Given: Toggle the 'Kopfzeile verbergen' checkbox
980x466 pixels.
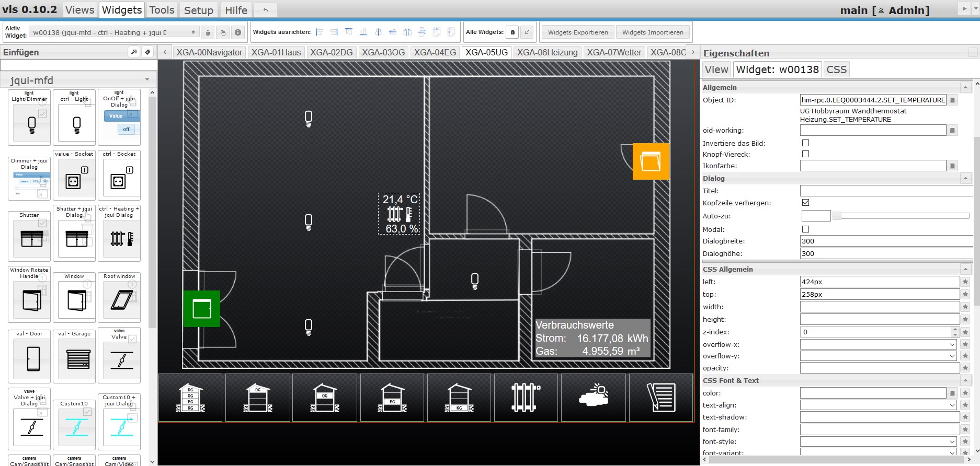Looking at the screenshot, I should pyautogui.click(x=805, y=203).
